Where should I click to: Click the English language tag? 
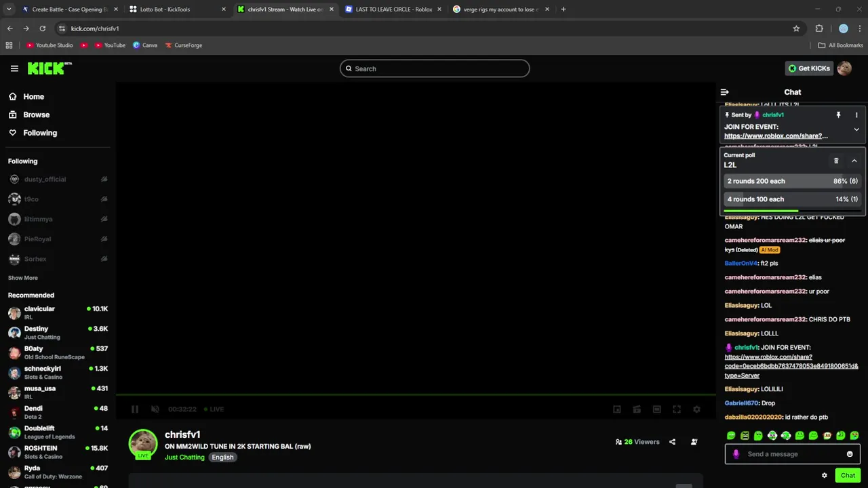pos(222,457)
